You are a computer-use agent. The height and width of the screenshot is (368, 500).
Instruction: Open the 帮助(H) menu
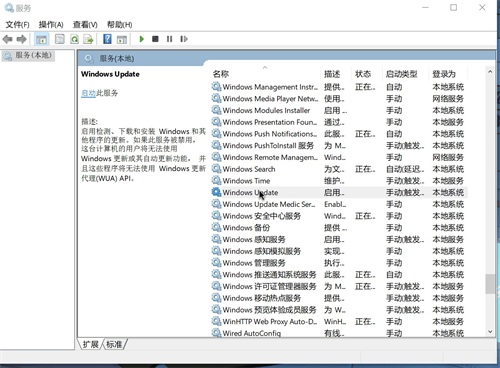[119, 24]
